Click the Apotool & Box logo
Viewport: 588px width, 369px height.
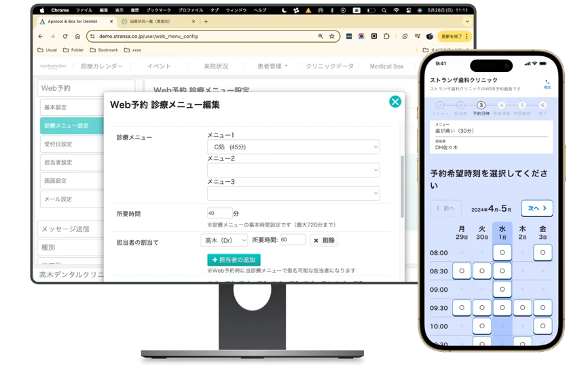pos(53,66)
